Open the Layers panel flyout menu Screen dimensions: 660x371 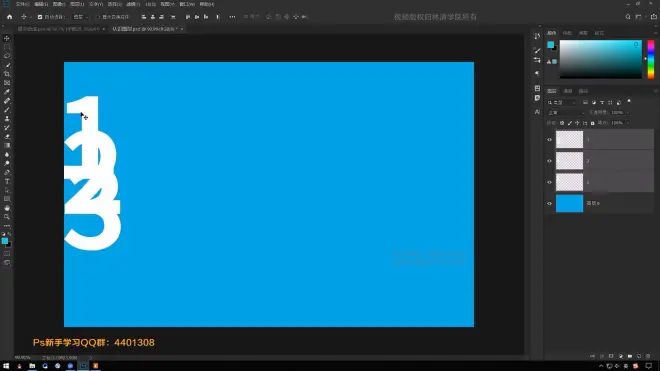point(656,91)
